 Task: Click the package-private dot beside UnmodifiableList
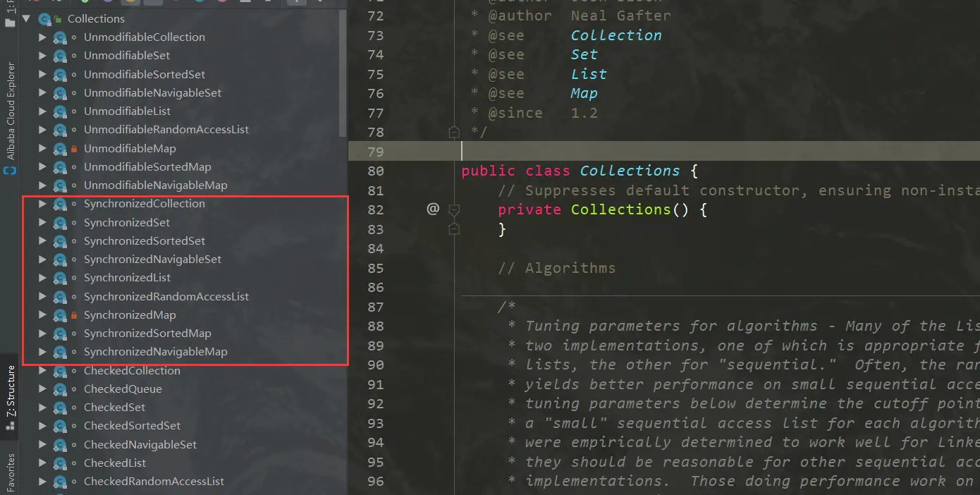[74, 111]
